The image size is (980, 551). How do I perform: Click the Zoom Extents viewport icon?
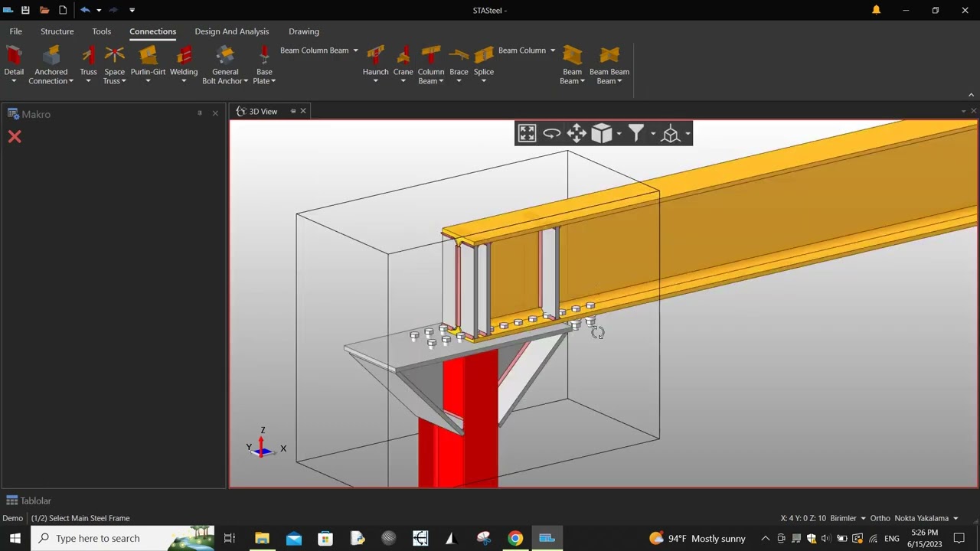527,133
